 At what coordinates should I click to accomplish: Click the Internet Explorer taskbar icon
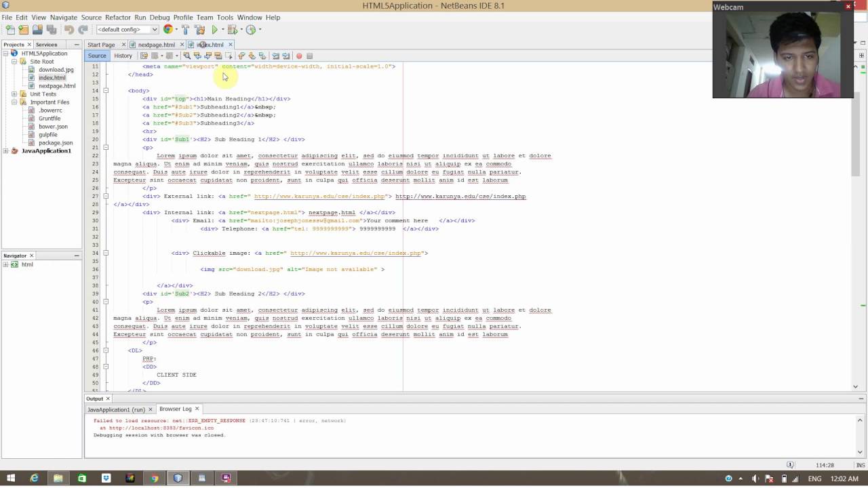pyautogui.click(x=35, y=478)
